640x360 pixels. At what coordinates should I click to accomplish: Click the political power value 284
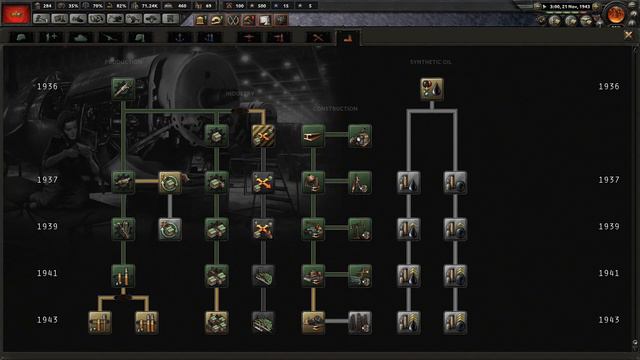point(47,6)
